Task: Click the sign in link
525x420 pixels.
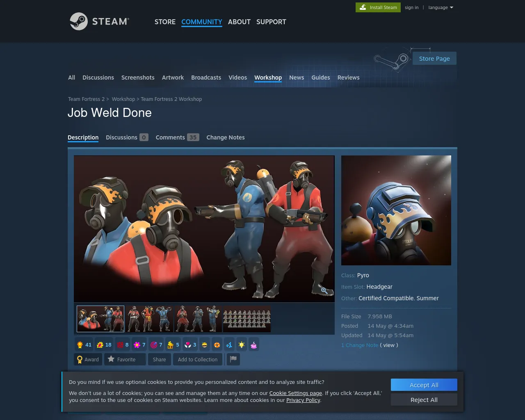Action: (x=411, y=7)
